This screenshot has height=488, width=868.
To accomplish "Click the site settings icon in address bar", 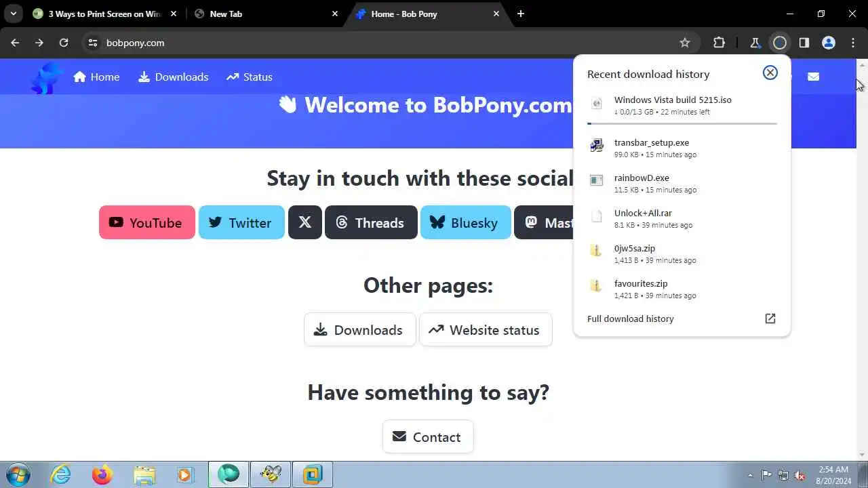I will pos(93,43).
